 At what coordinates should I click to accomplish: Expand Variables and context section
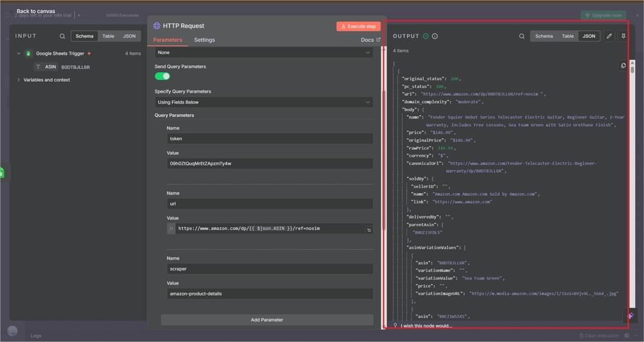pyautogui.click(x=19, y=80)
